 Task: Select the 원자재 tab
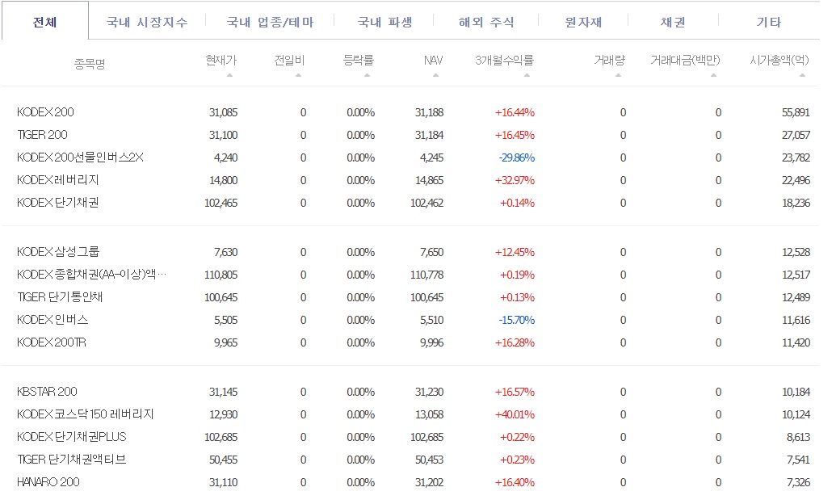(583, 22)
